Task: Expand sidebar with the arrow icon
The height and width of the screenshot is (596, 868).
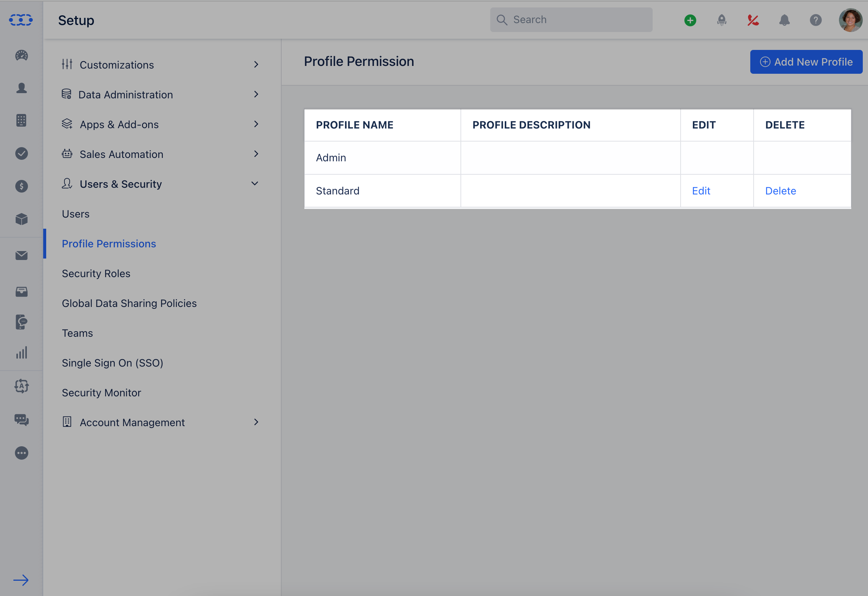Action: tap(21, 580)
